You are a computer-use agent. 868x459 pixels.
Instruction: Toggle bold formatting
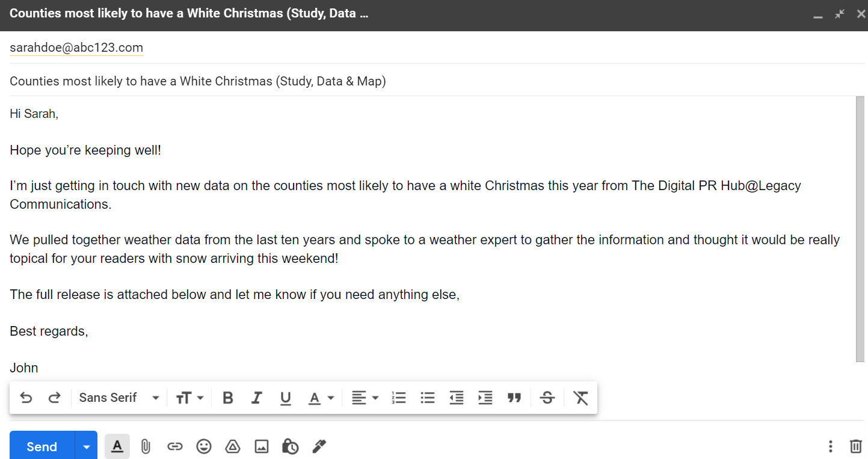point(228,398)
